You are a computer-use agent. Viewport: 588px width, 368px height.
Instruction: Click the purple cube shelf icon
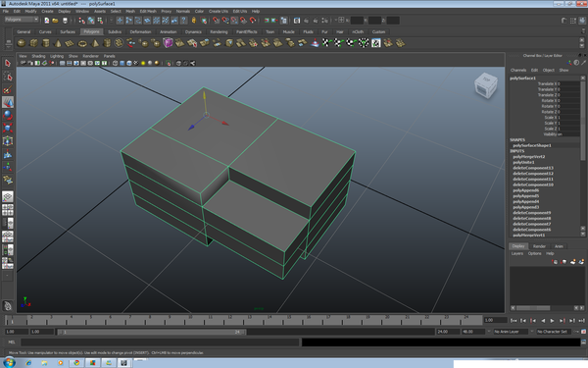click(x=168, y=43)
